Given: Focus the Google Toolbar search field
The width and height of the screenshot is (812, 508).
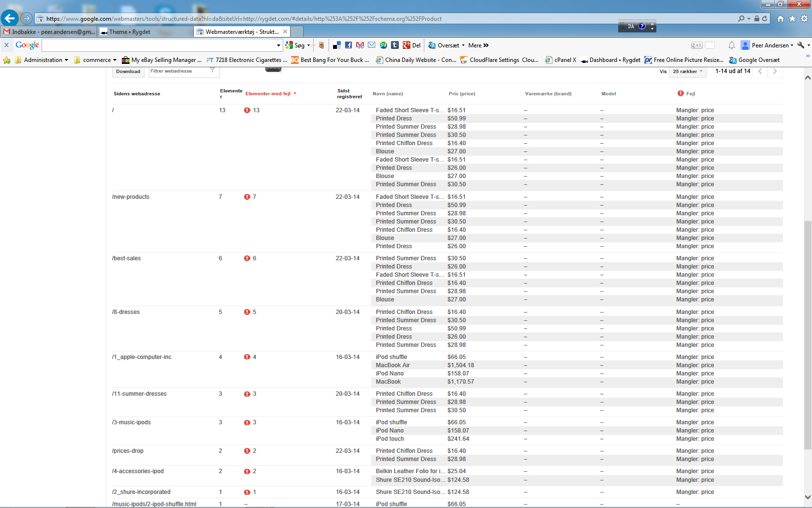Looking at the screenshot, I should [x=159, y=45].
